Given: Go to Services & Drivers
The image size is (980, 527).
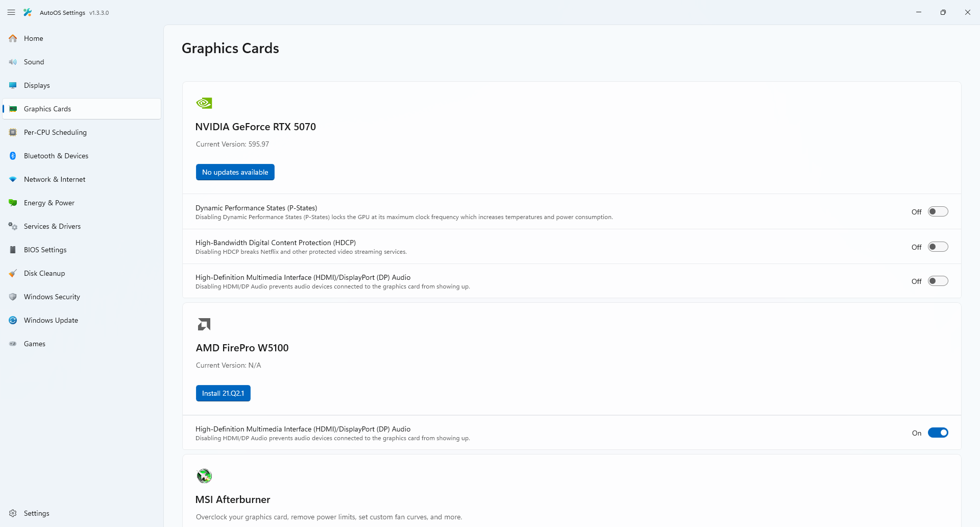Looking at the screenshot, I should tap(82, 226).
